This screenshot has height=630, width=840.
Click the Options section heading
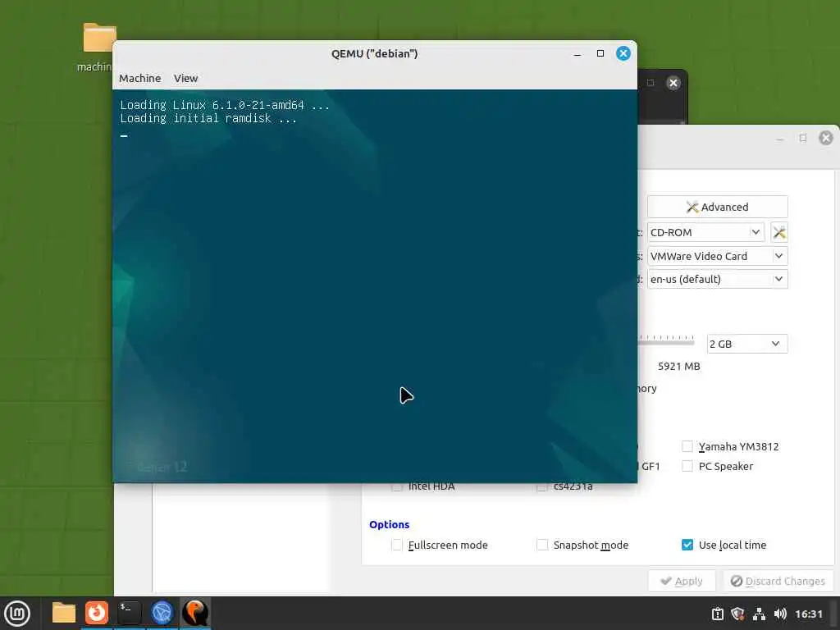pos(389,524)
